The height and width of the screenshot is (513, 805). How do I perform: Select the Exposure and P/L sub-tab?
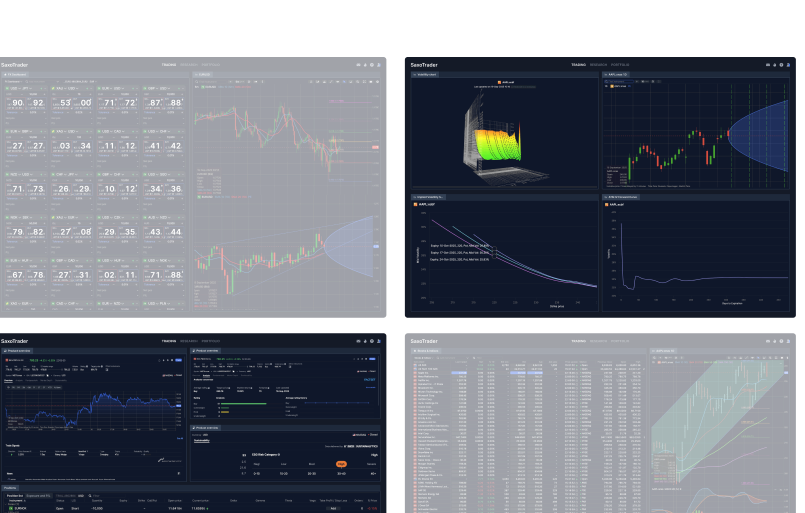point(39,496)
